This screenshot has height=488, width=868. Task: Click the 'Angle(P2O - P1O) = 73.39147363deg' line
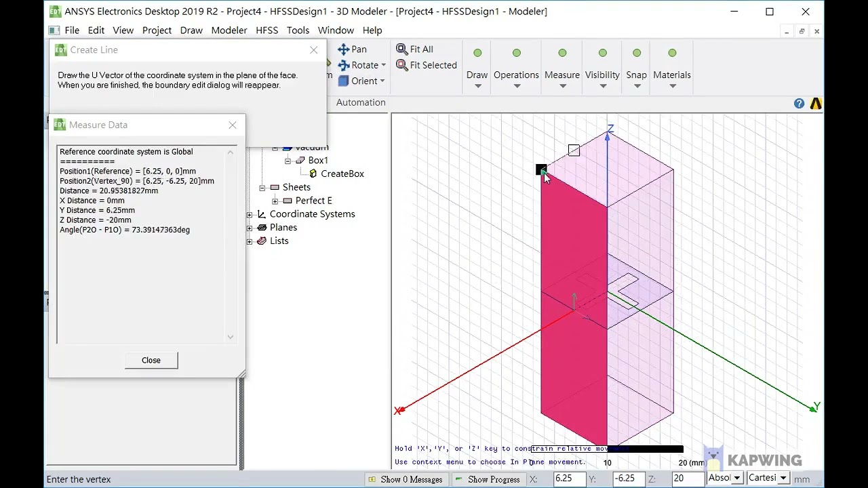(125, 230)
